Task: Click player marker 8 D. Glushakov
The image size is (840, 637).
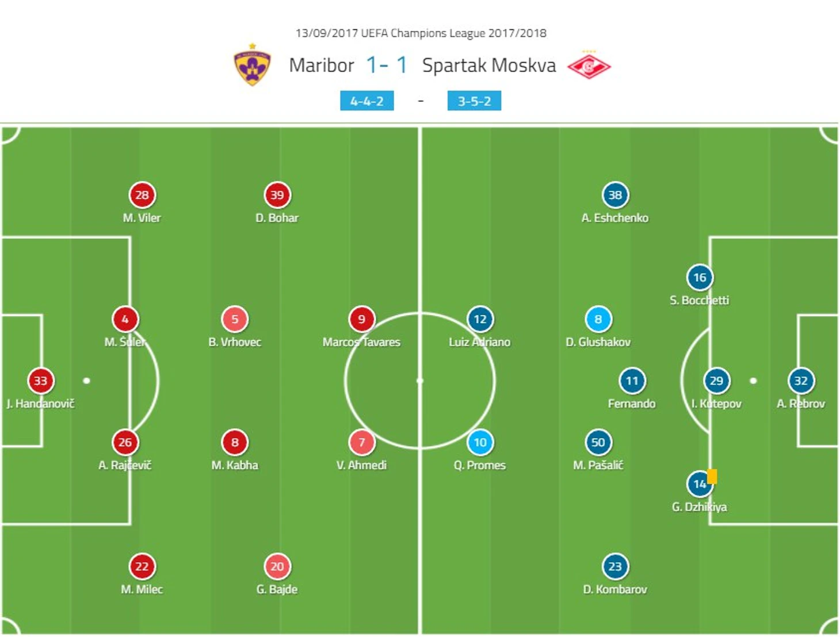Action: coord(598,319)
